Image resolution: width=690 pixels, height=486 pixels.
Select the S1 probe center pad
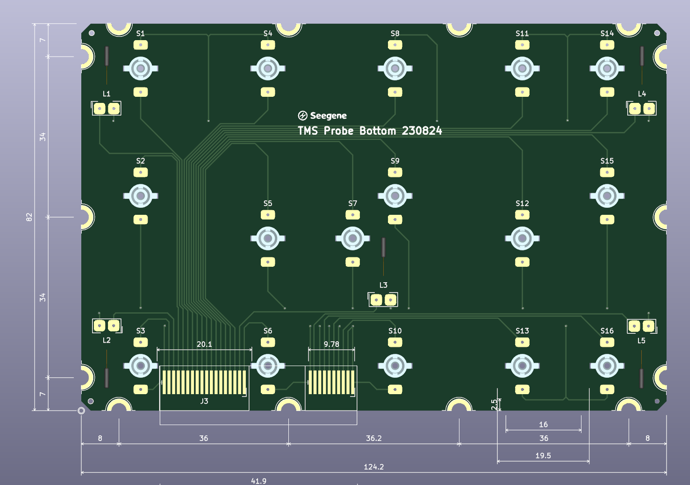(140, 69)
